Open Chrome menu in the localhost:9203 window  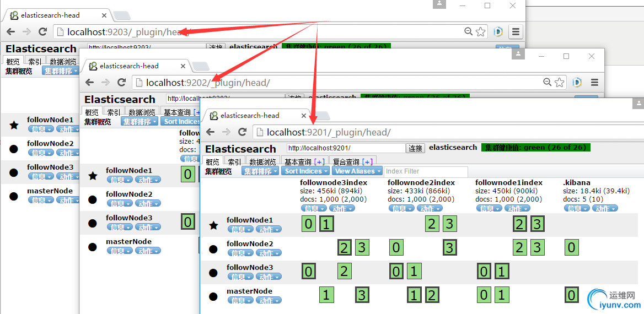coord(516,31)
